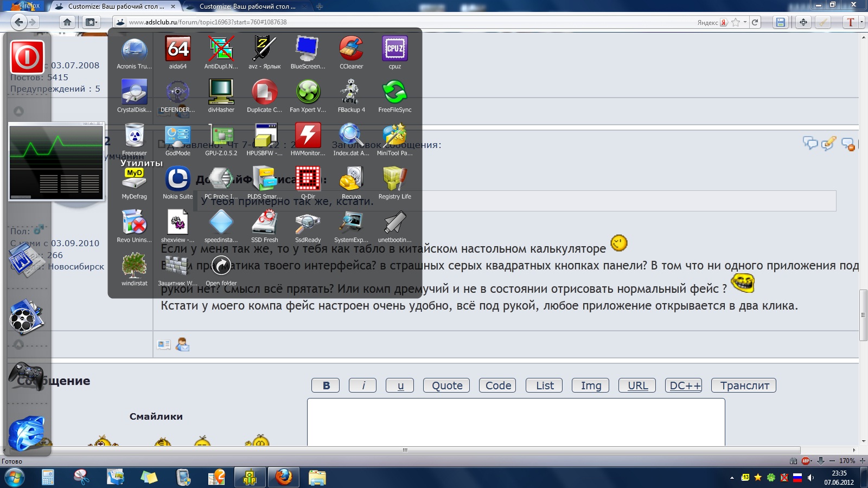This screenshot has width=868, height=488.
Task: Click the browser Back arrow
Action: click(19, 22)
